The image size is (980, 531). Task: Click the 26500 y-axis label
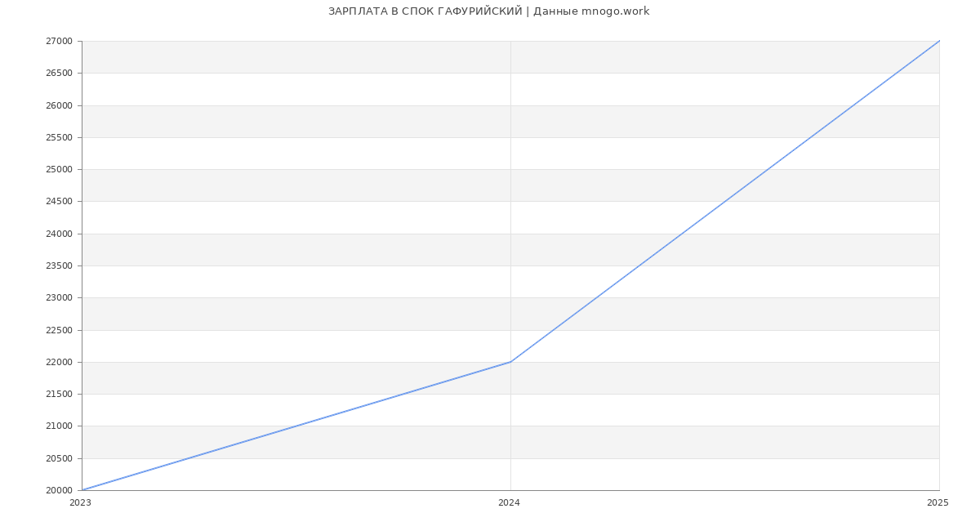tap(59, 74)
